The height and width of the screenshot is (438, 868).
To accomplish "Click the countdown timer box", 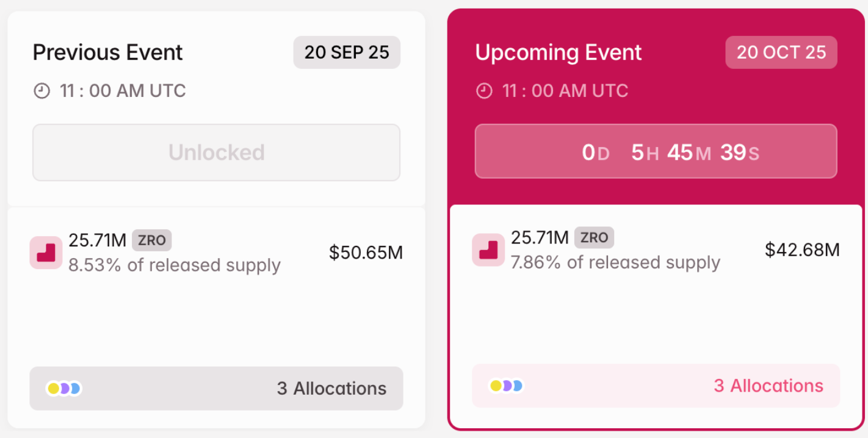I will [656, 152].
